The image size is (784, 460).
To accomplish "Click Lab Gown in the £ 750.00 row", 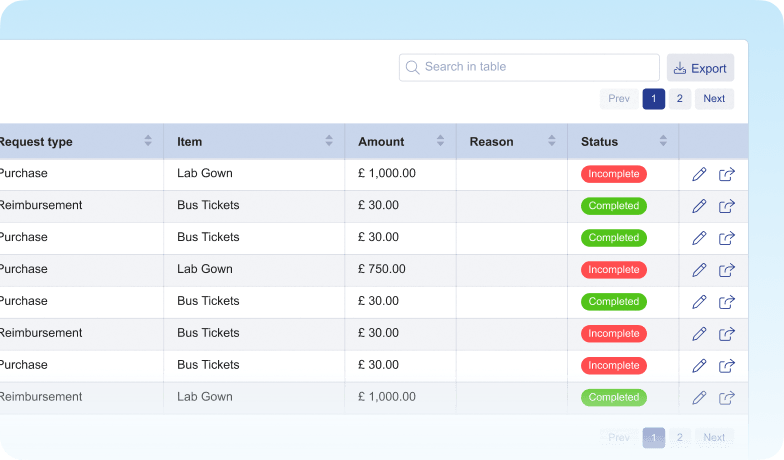I will point(204,269).
